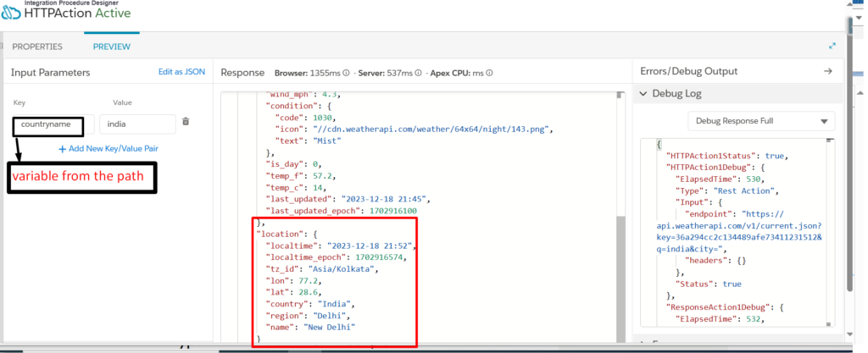
Task: Collapse Errors/Debug Output panel arrow
Action: tap(828, 71)
